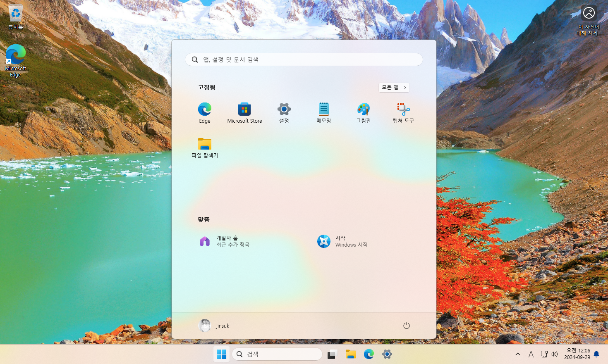Click the 모든 앱 button

tap(394, 88)
